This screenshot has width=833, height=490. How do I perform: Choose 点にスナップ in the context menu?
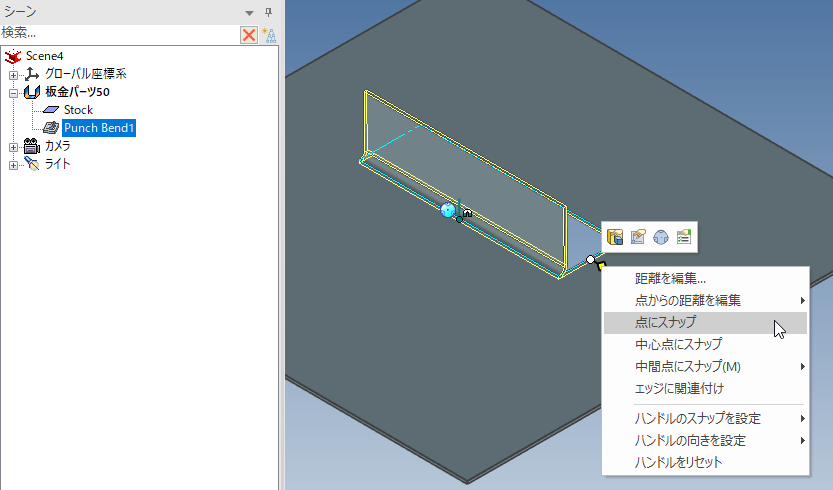665,322
